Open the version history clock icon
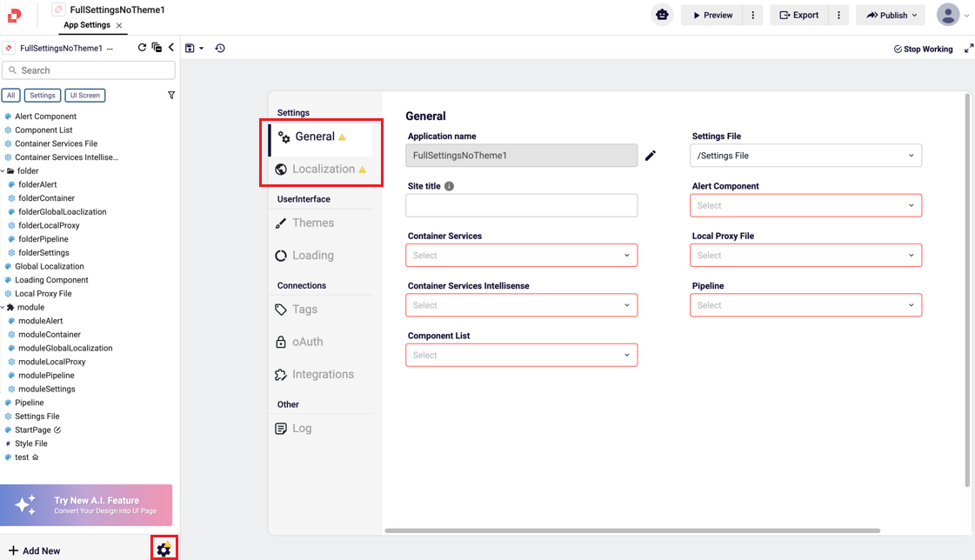975x560 pixels. (x=220, y=49)
